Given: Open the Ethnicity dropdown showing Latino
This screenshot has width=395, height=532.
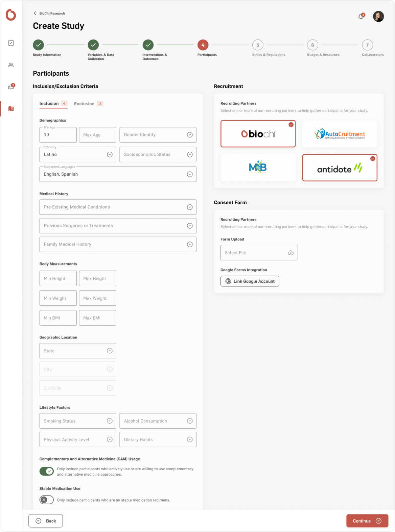Looking at the screenshot, I should [x=78, y=154].
